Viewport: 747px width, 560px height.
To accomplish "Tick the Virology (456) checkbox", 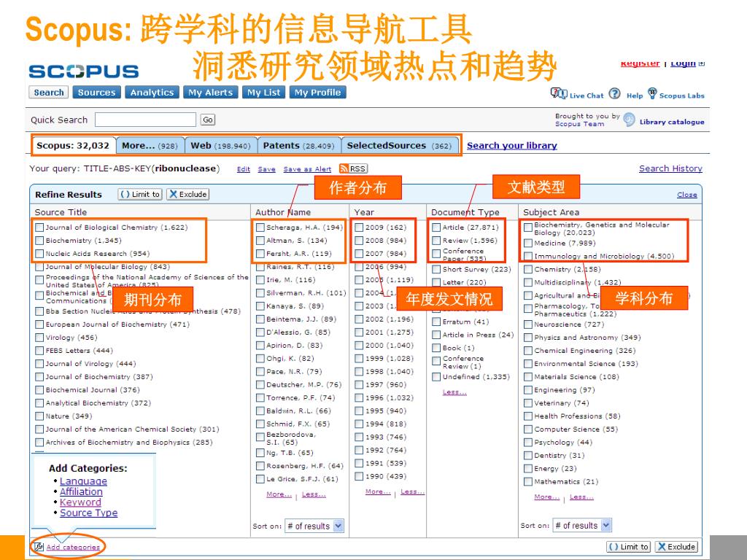I will (x=39, y=337).
